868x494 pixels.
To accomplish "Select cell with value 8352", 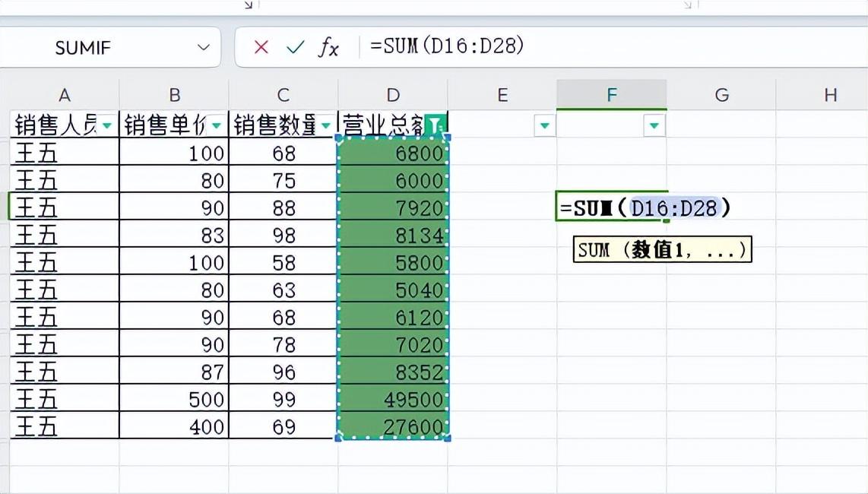I will (x=393, y=371).
